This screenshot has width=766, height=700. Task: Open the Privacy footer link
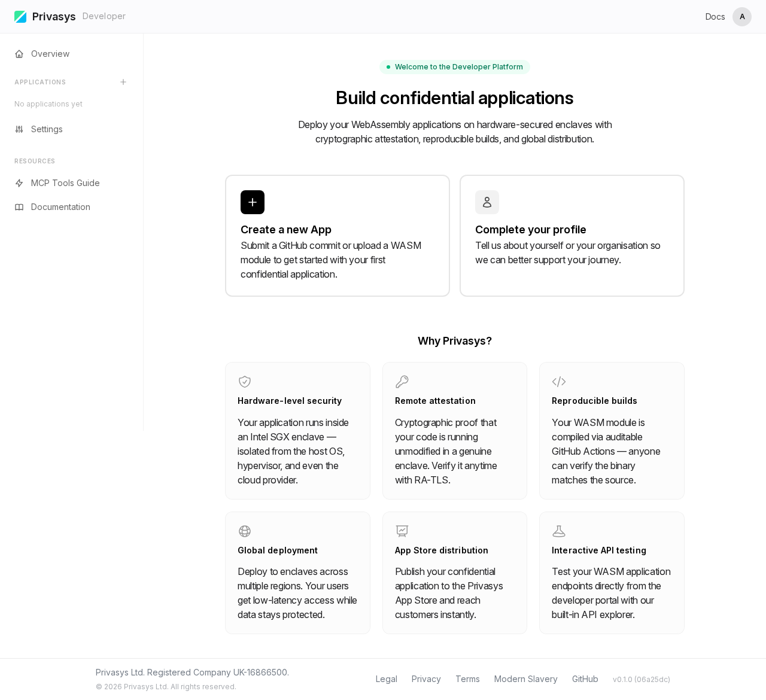[x=426, y=679]
